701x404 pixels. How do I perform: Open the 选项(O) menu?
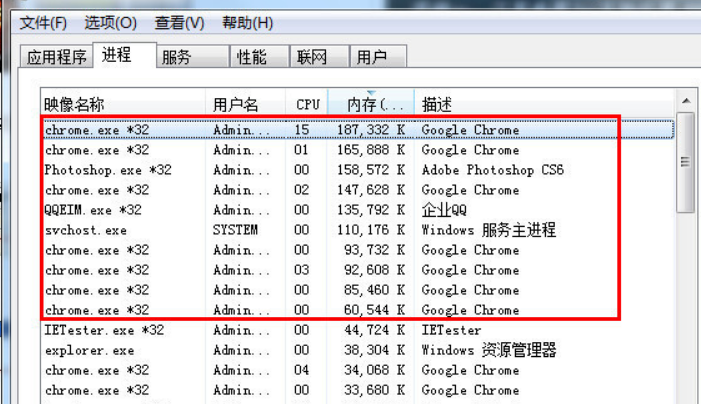(110, 22)
